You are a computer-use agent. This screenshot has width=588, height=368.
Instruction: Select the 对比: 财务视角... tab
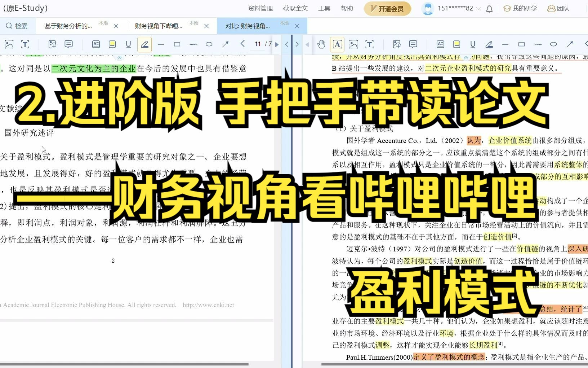click(x=248, y=26)
